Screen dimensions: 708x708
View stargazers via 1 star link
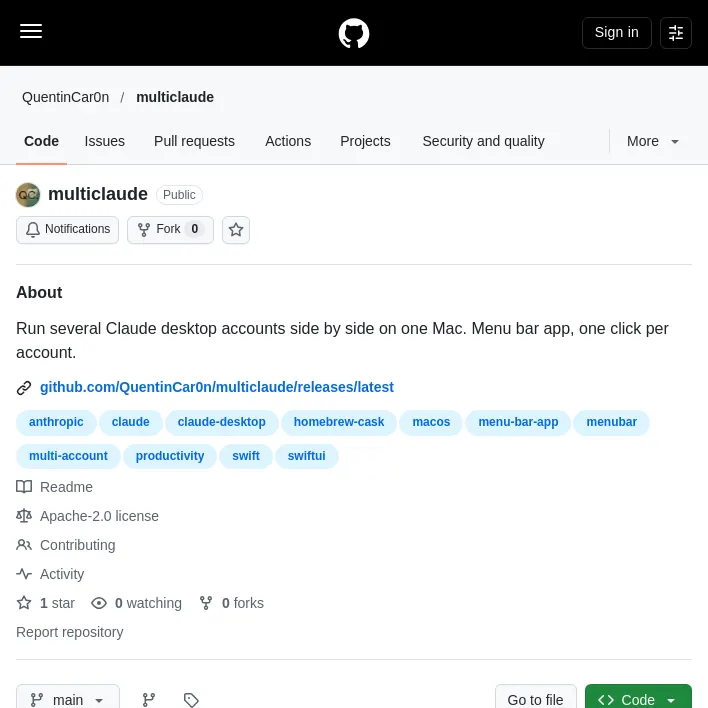[57, 603]
